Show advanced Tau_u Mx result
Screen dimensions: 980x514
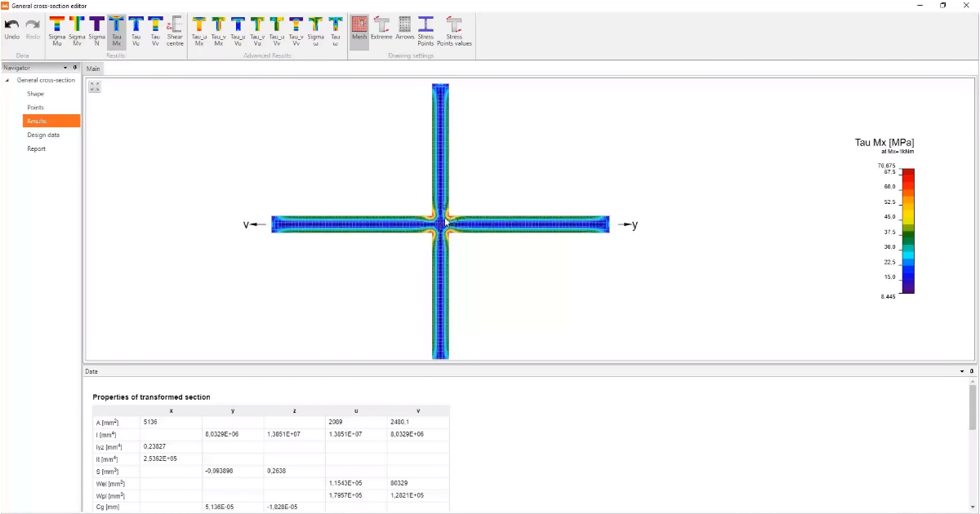tap(199, 31)
